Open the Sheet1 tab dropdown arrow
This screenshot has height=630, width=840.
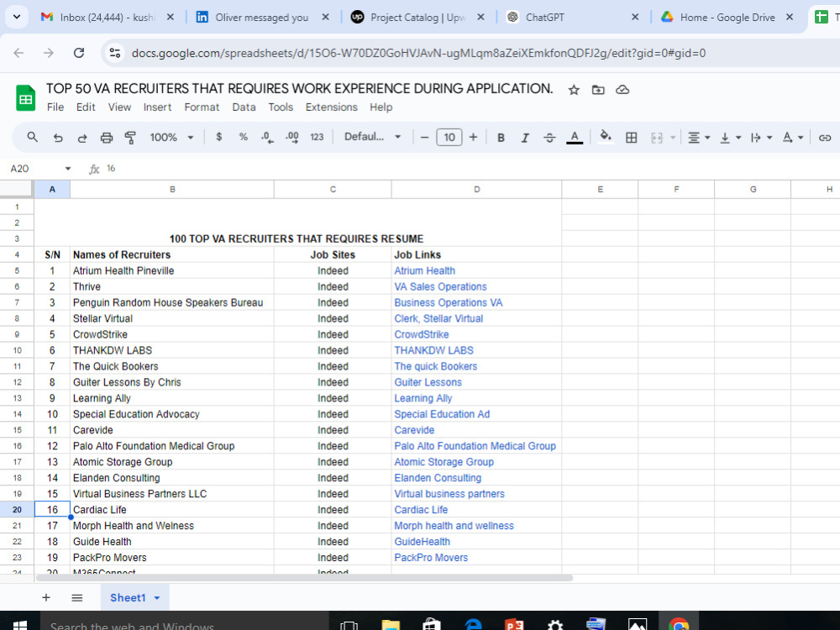[x=157, y=598]
